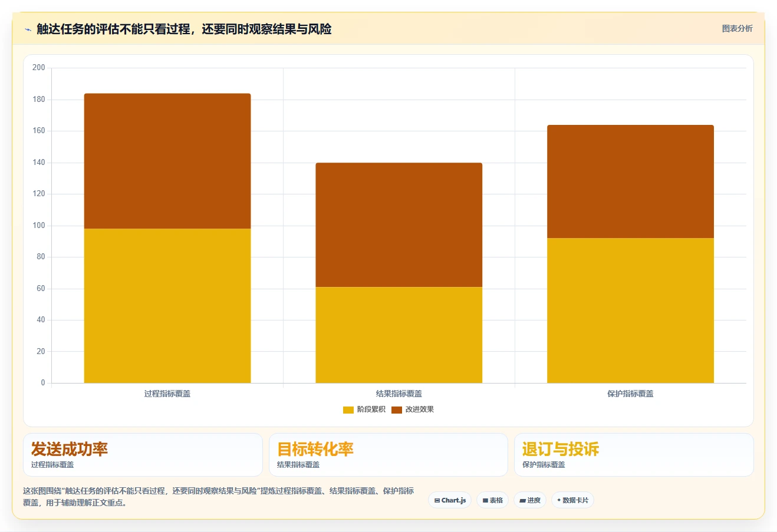This screenshot has height=532, width=777.
Task: Click the 160 y-axis tick label
Action: 39,131
